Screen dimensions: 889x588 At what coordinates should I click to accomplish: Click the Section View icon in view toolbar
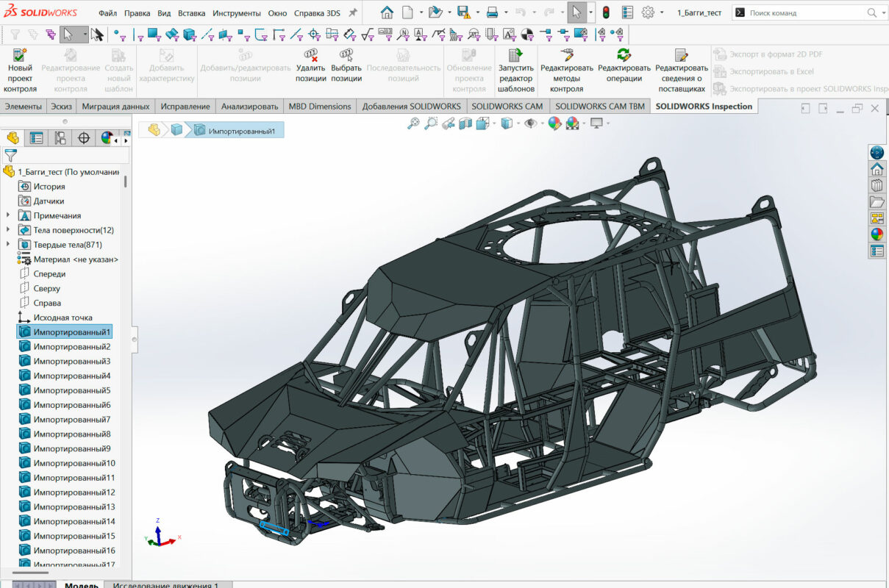[x=465, y=123]
